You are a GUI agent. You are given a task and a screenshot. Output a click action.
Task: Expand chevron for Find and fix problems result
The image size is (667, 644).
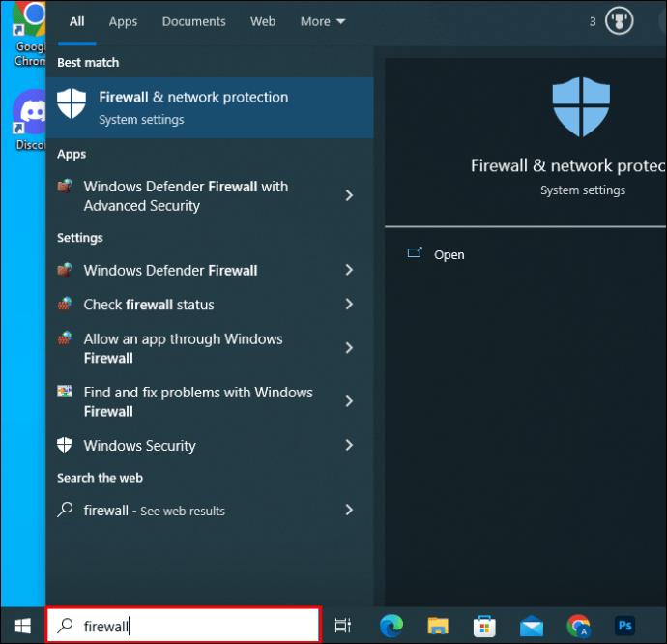coord(349,401)
